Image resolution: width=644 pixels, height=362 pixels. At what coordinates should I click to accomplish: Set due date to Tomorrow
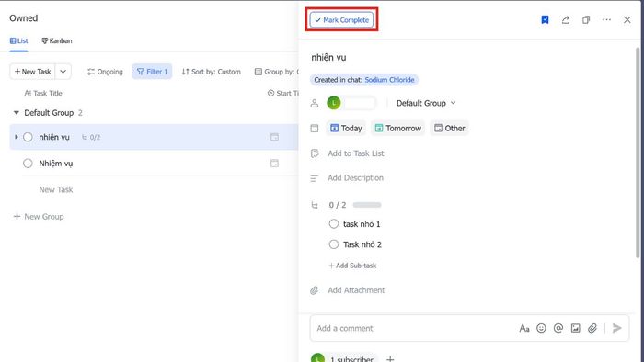coord(398,129)
